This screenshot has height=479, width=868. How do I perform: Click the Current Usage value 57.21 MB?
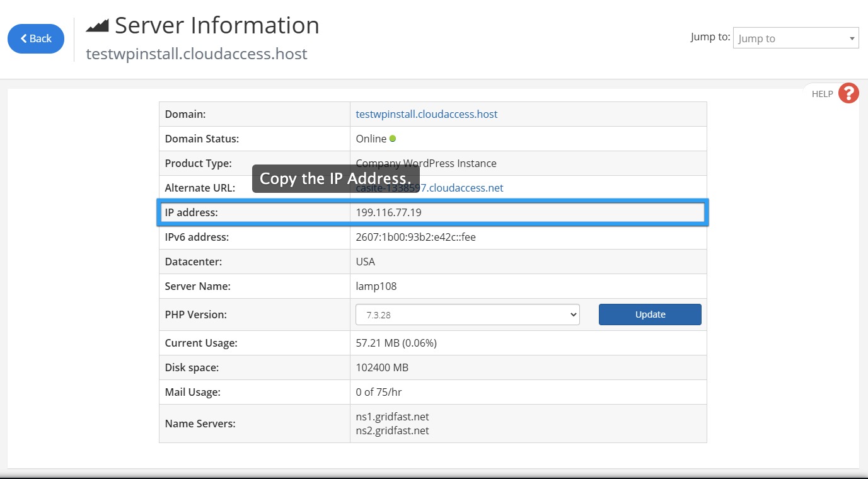click(396, 343)
